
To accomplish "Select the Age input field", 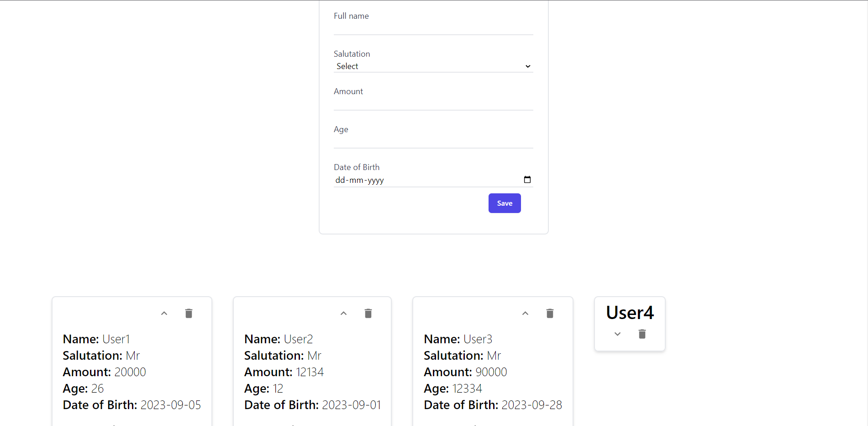I will 433,141.
